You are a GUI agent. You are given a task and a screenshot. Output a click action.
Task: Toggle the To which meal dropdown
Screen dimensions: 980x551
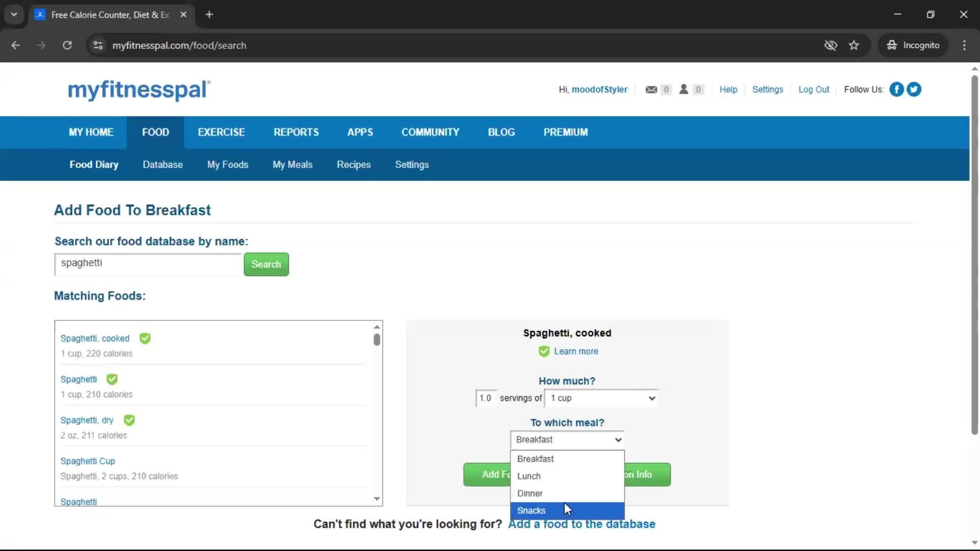pyautogui.click(x=567, y=440)
